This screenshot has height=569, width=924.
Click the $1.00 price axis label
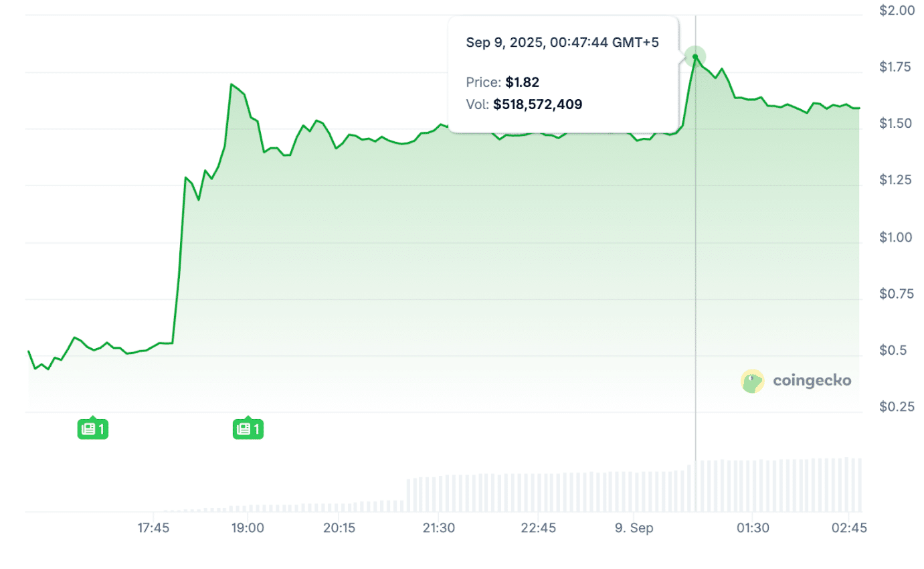click(x=895, y=238)
